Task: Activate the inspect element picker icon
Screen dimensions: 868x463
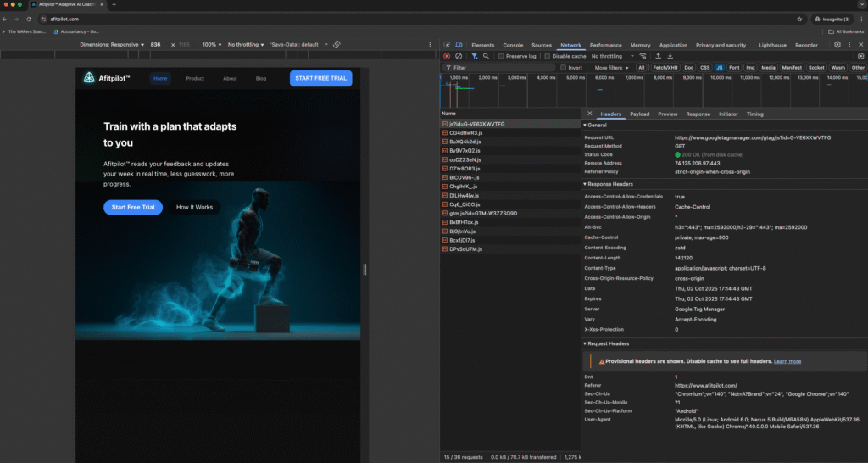Action: pos(447,45)
